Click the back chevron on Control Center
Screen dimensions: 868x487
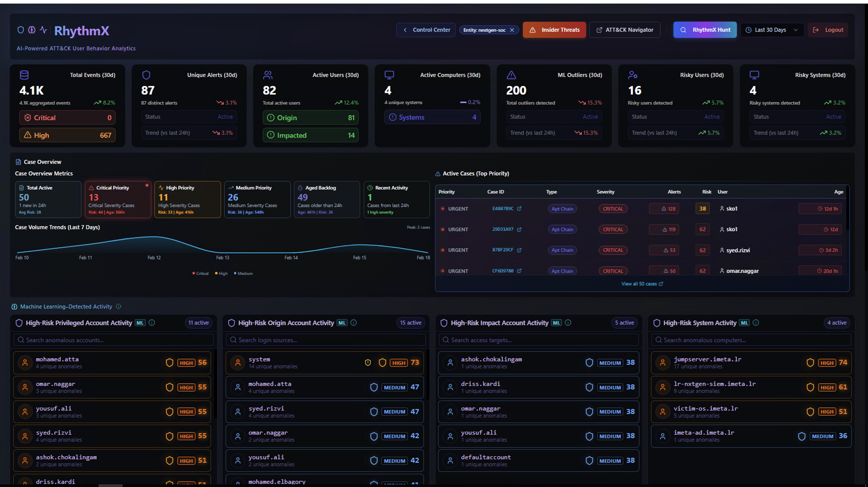[405, 30]
